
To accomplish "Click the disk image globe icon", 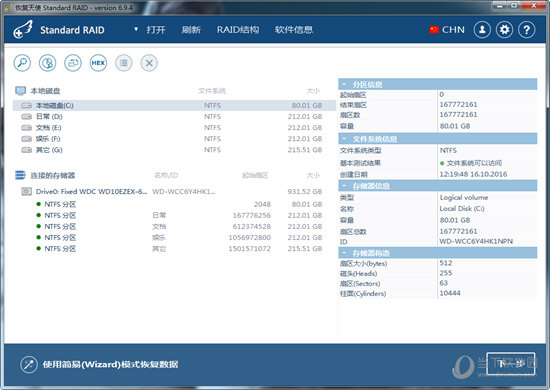I will (x=47, y=63).
